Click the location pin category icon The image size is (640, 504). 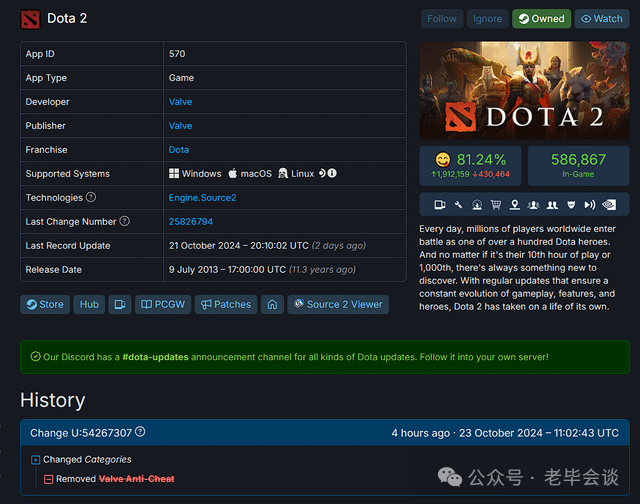click(x=515, y=204)
